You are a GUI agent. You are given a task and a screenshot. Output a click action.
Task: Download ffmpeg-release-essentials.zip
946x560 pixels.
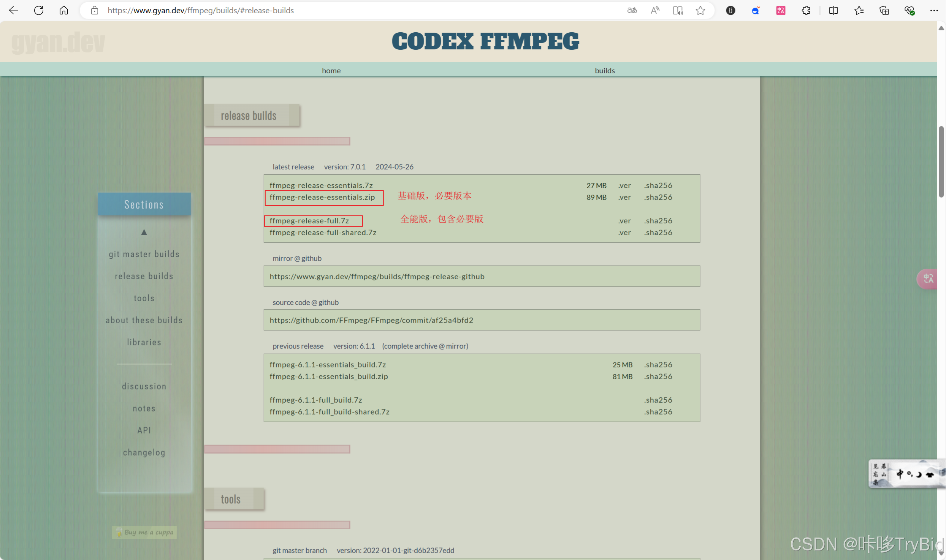(x=322, y=197)
